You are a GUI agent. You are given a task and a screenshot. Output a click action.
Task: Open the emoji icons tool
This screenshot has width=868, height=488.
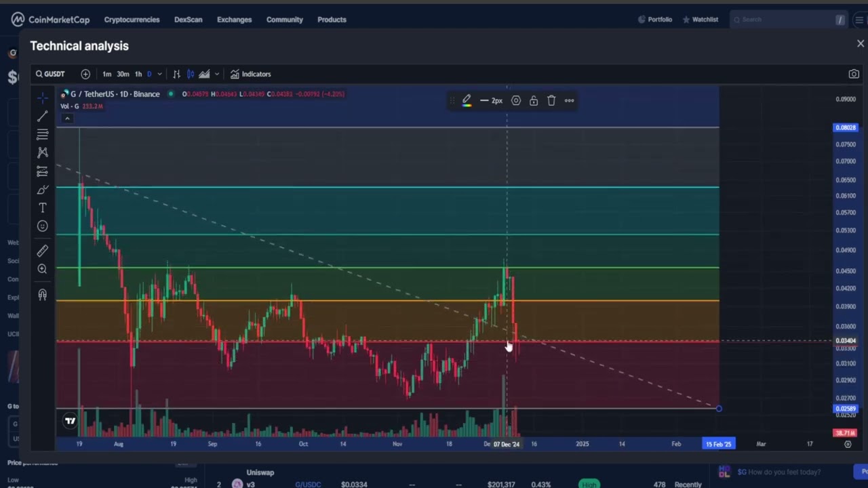pos(42,226)
